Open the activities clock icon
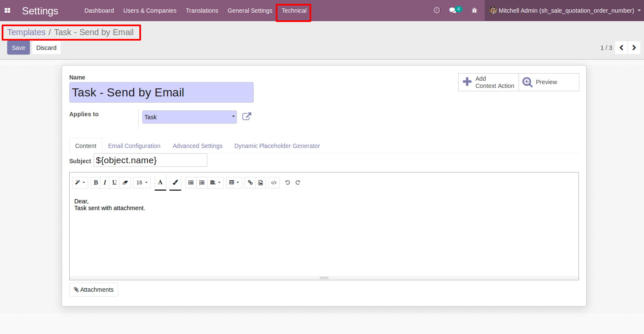 437,10
